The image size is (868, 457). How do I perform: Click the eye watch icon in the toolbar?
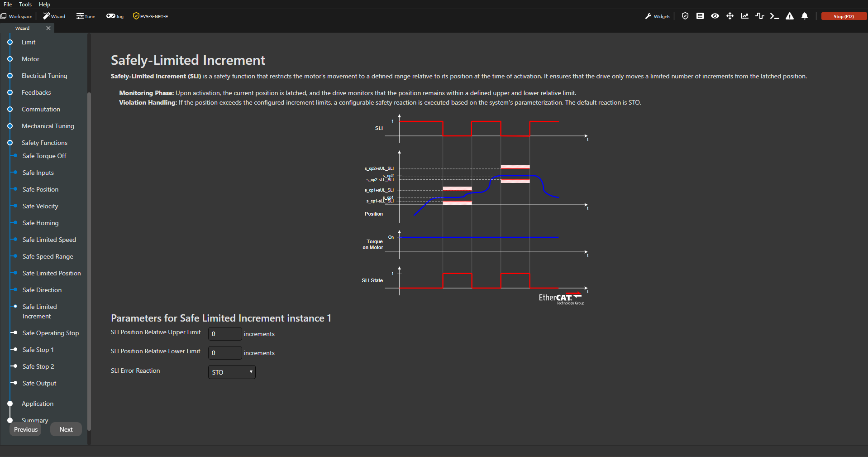click(715, 16)
